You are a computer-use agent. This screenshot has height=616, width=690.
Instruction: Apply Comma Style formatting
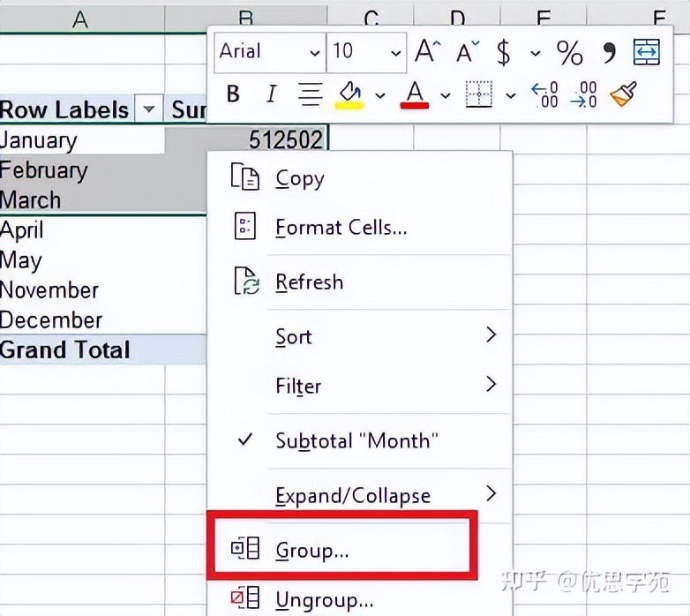609,52
